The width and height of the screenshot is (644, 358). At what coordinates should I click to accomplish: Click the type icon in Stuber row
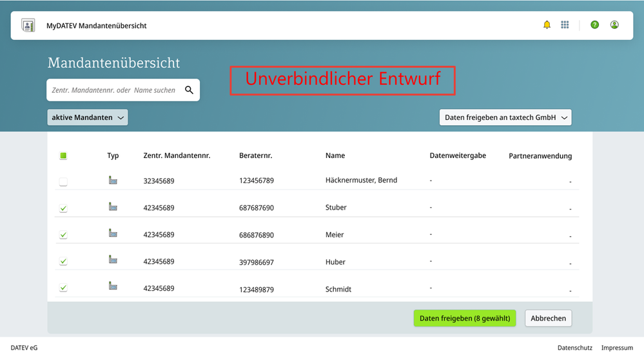pyautogui.click(x=113, y=206)
